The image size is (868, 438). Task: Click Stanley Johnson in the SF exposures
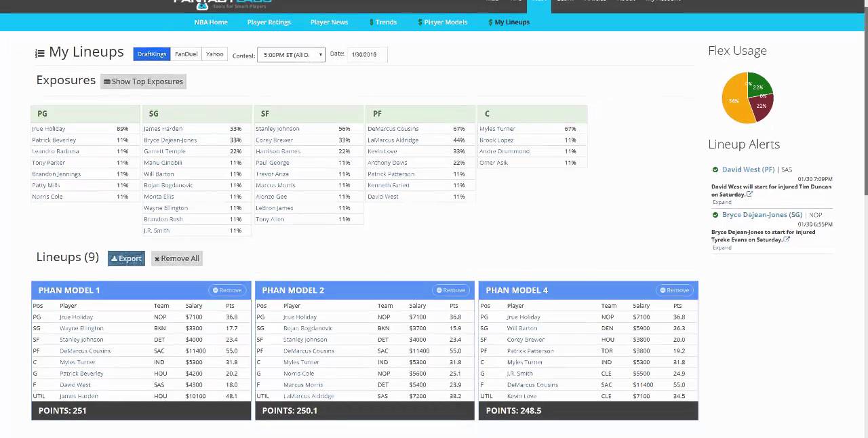tap(277, 129)
